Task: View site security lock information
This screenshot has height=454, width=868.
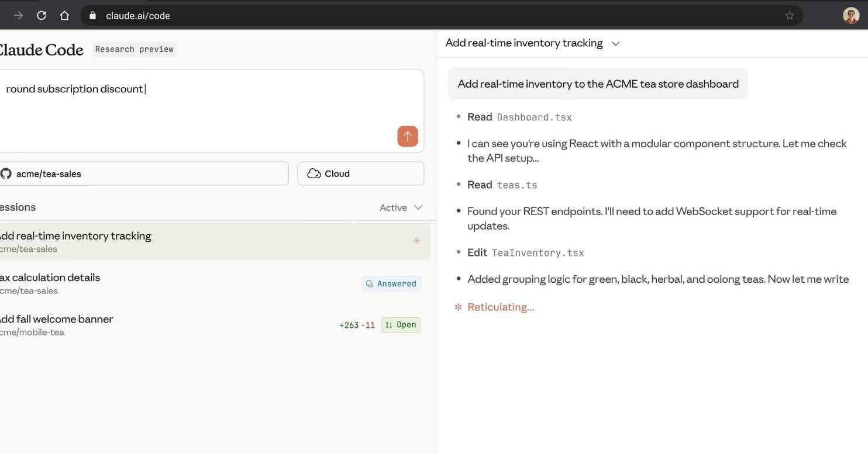Action: pos(92,15)
